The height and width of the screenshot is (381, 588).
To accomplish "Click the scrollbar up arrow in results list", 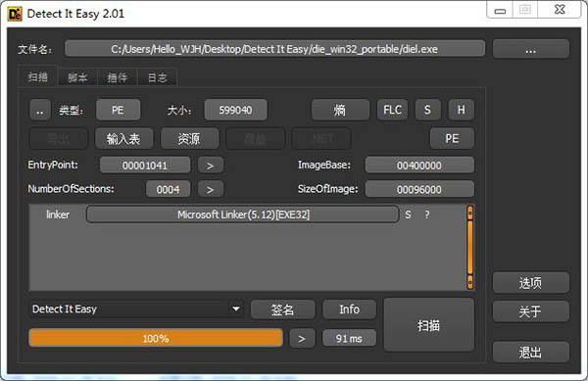I will [x=469, y=213].
